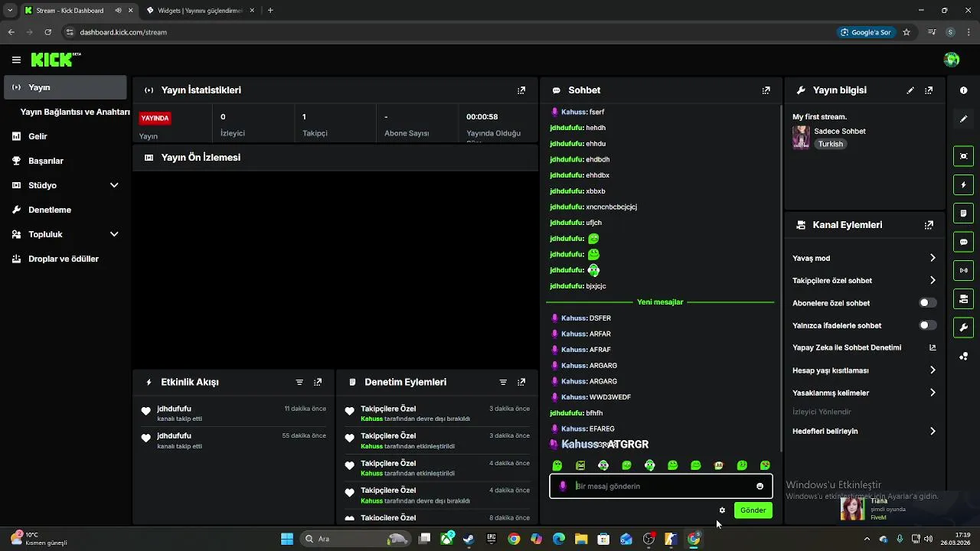Insert the first green emote from quick bar
This screenshot has height=551, width=980.
point(557,465)
